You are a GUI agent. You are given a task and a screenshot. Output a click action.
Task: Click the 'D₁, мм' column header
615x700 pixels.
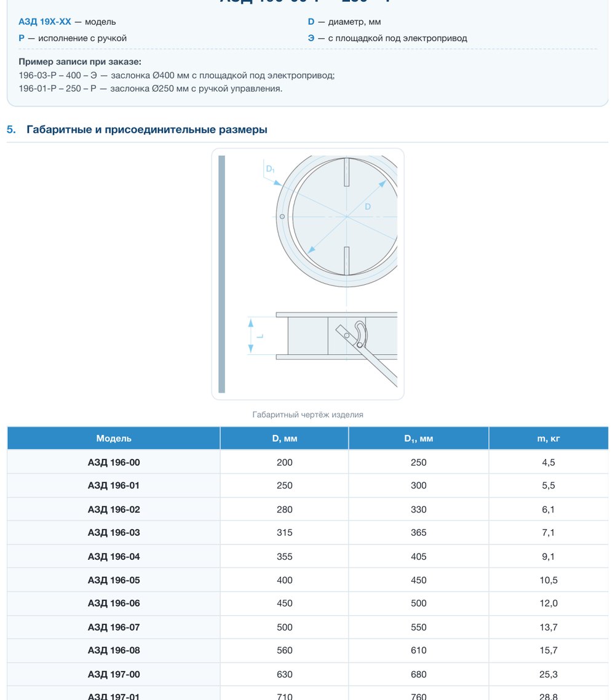[x=419, y=439]
